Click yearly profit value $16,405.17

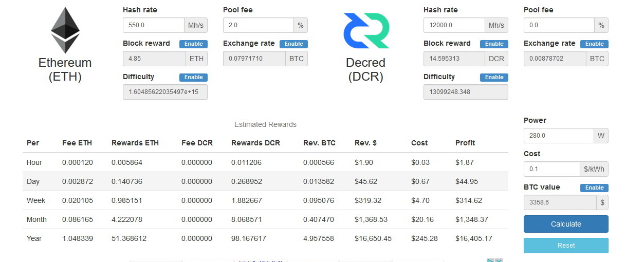474,238
